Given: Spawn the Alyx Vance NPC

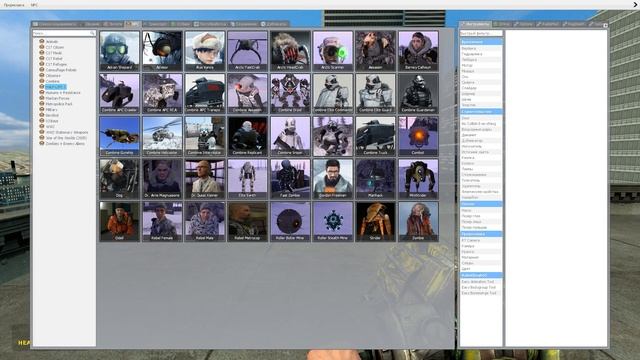Looking at the screenshot, I should pos(205,51).
